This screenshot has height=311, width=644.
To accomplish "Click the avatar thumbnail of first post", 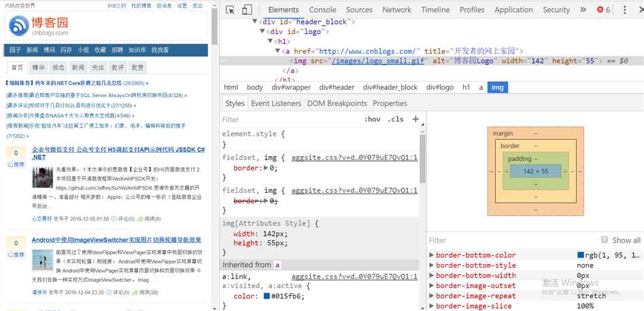I will (41, 179).
